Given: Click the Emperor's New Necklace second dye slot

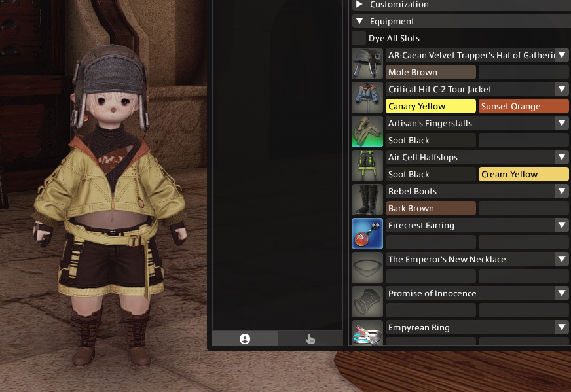Looking at the screenshot, I should pyautogui.click(x=524, y=276).
